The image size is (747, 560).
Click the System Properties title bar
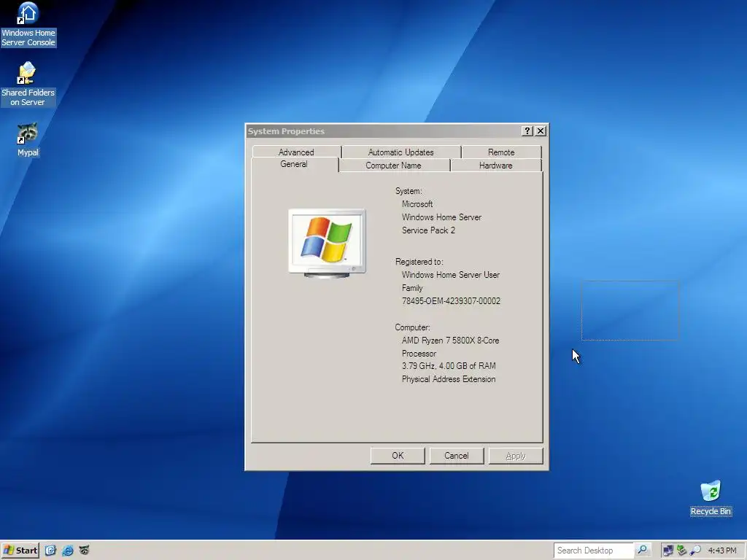384,131
